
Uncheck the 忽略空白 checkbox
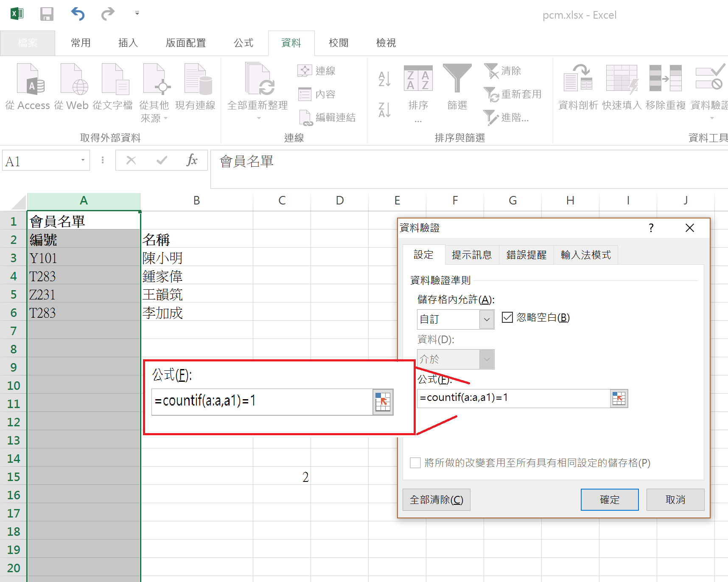(x=507, y=317)
